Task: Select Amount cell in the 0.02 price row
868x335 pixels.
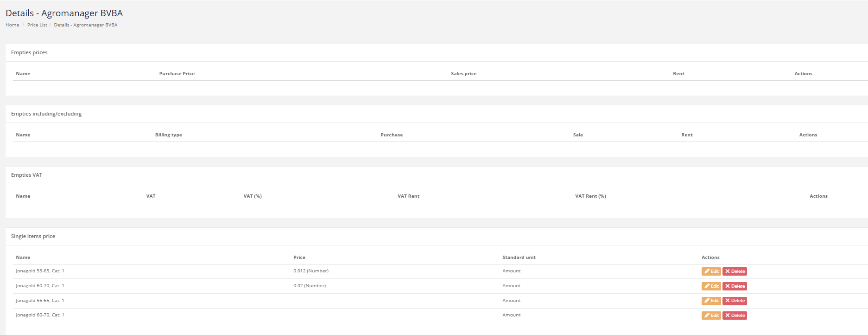Action: tap(512, 286)
